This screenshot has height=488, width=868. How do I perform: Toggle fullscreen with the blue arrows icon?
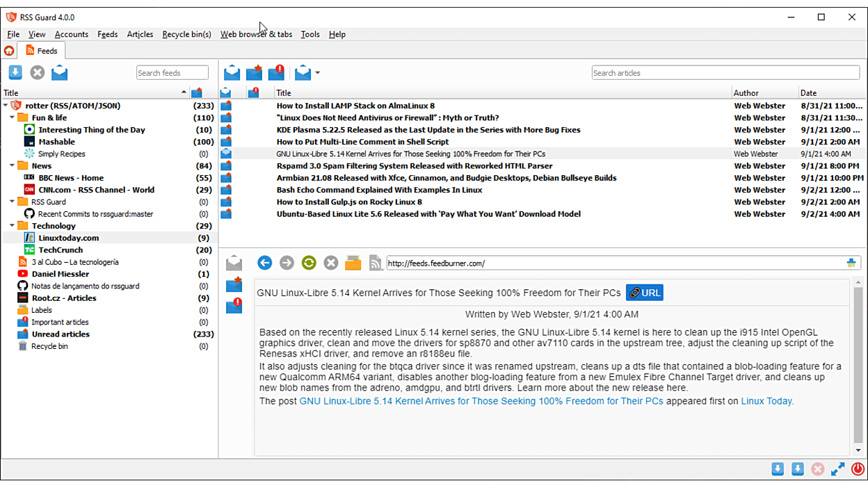tap(837, 469)
